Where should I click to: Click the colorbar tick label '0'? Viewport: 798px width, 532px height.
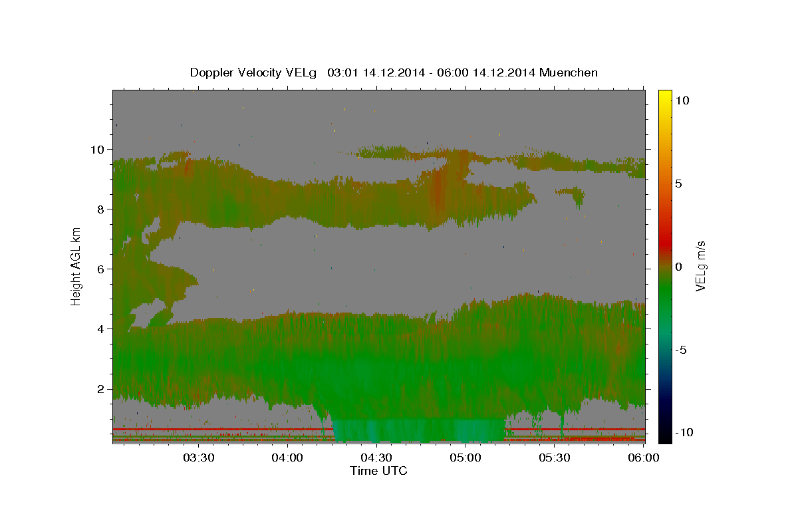678,267
